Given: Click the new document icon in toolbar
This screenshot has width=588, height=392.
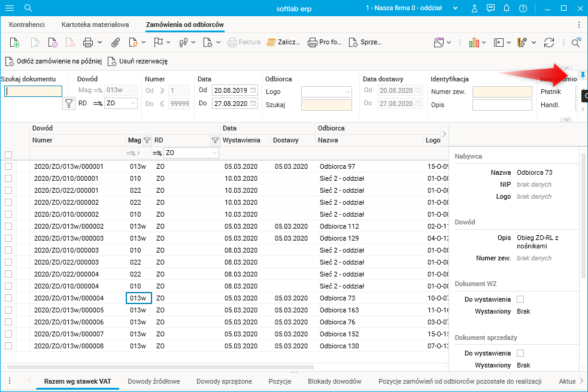Looking at the screenshot, I should [x=15, y=42].
